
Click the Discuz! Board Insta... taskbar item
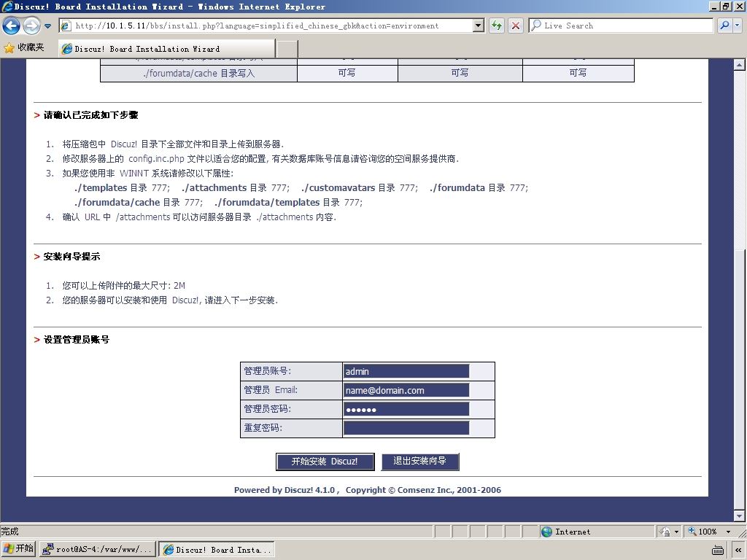(x=217, y=550)
